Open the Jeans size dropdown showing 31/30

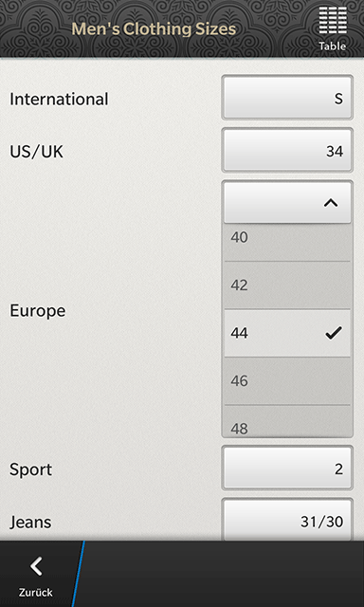287,520
